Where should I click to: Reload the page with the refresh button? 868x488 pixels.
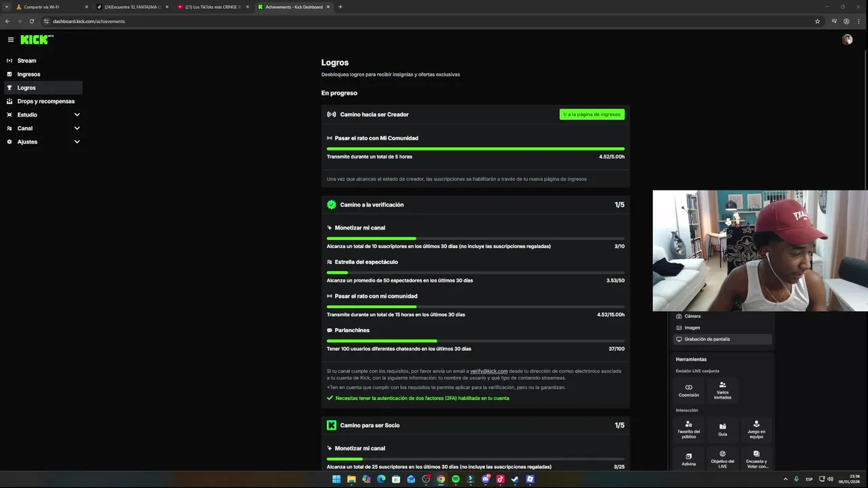click(32, 21)
